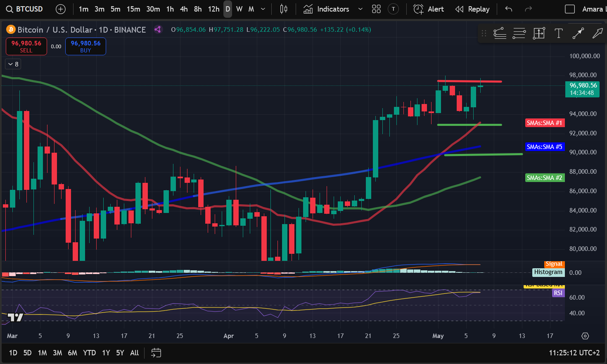This screenshot has height=364, width=607.
Task: Click the undo arrow in top toolbar
Action: coord(509,9)
